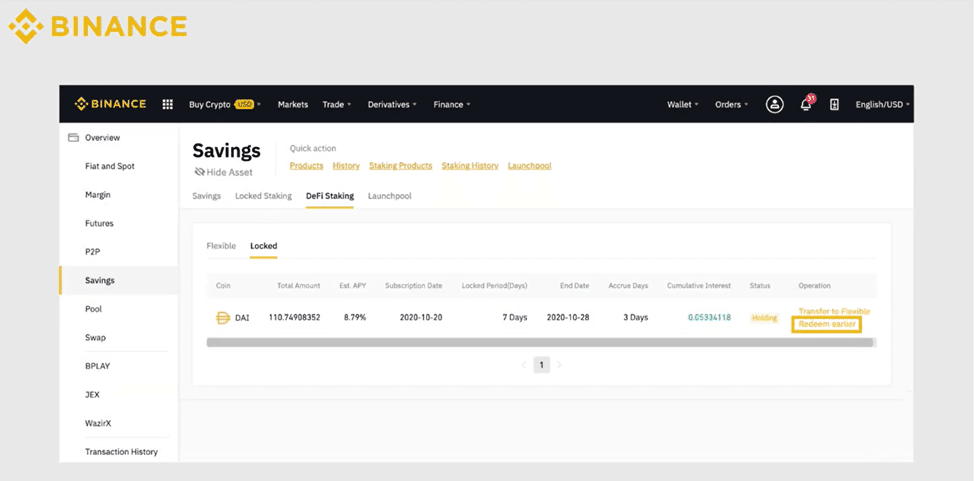Open BPLAY in the sidebar
Viewport: 975px width, 481px height.
coord(98,366)
